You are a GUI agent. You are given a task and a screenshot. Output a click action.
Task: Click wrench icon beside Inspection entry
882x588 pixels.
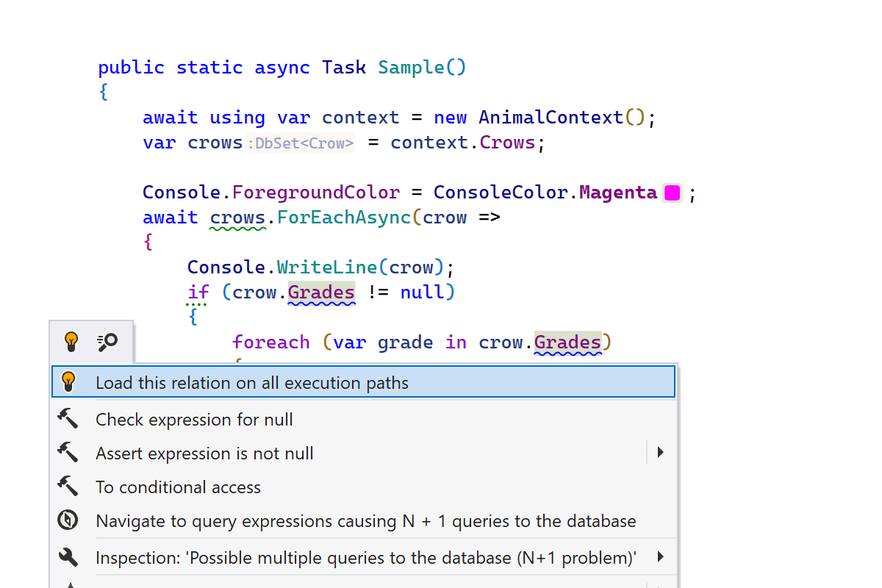[x=68, y=557]
